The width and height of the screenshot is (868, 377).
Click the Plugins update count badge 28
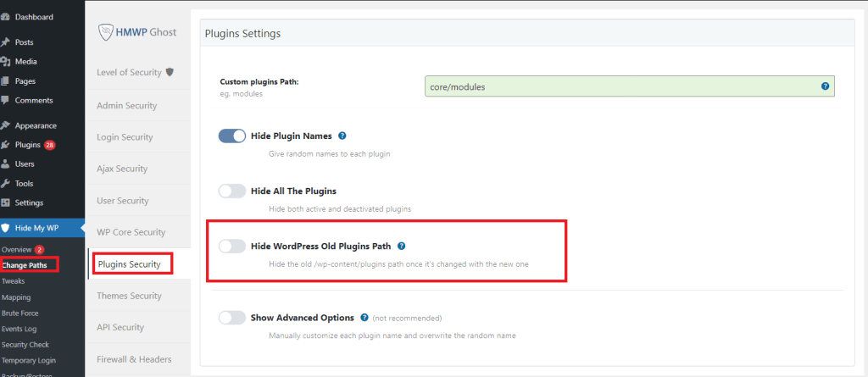[50, 145]
